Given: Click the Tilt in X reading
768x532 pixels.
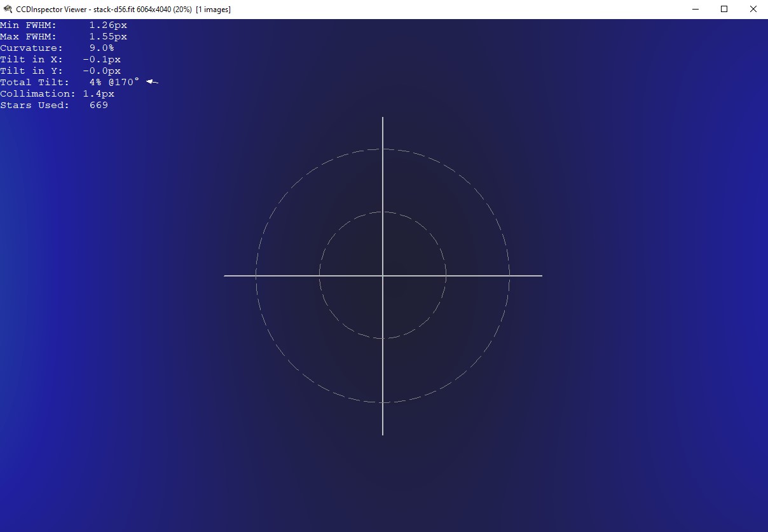Looking at the screenshot, I should (x=101, y=60).
